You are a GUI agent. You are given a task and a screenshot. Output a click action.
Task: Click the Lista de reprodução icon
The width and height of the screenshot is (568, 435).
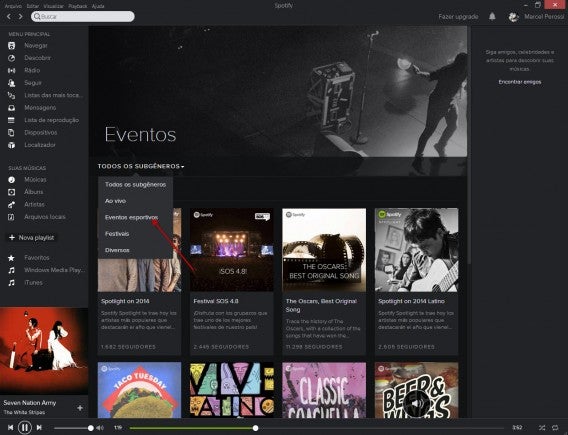12,120
